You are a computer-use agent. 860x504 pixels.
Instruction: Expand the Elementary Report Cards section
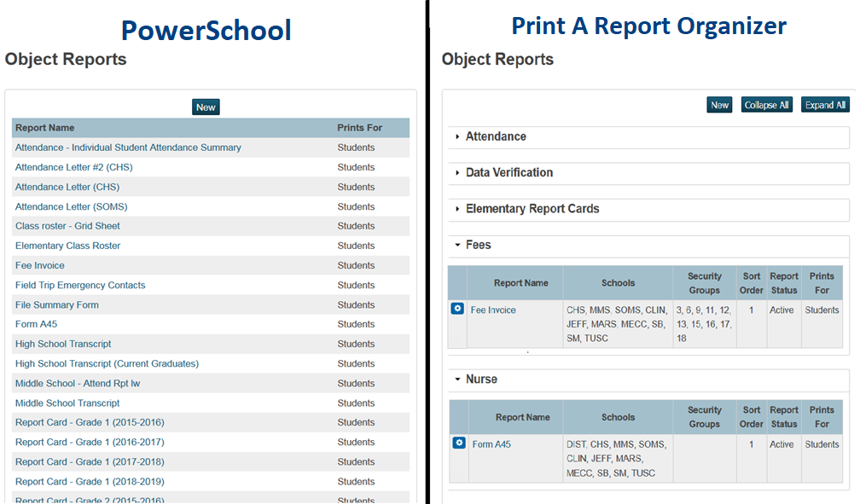click(533, 210)
